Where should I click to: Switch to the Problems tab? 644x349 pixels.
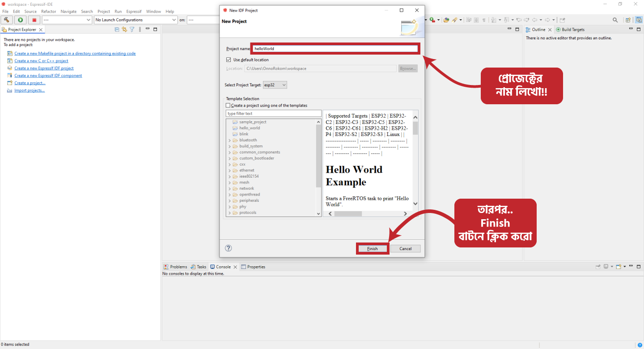(175, 267)
